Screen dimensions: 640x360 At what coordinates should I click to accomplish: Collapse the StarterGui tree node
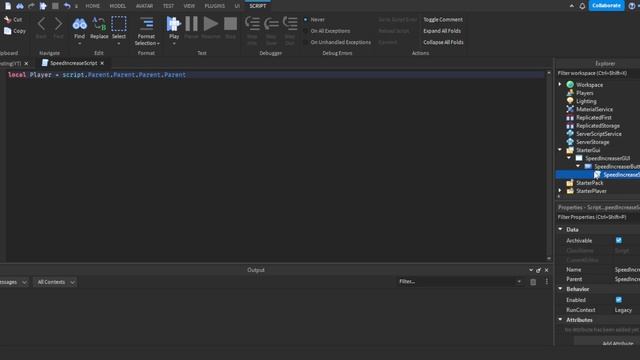[x=560, y=150]
